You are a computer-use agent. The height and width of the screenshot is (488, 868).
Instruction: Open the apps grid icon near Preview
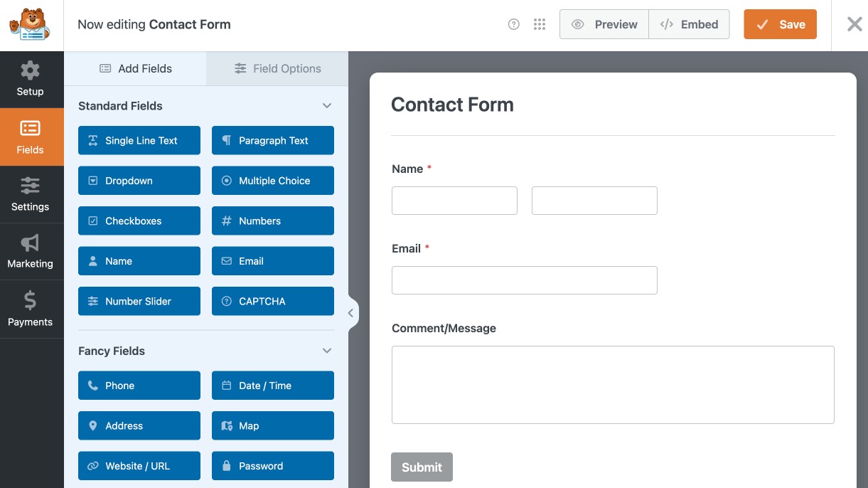click(x=540, y=23)
